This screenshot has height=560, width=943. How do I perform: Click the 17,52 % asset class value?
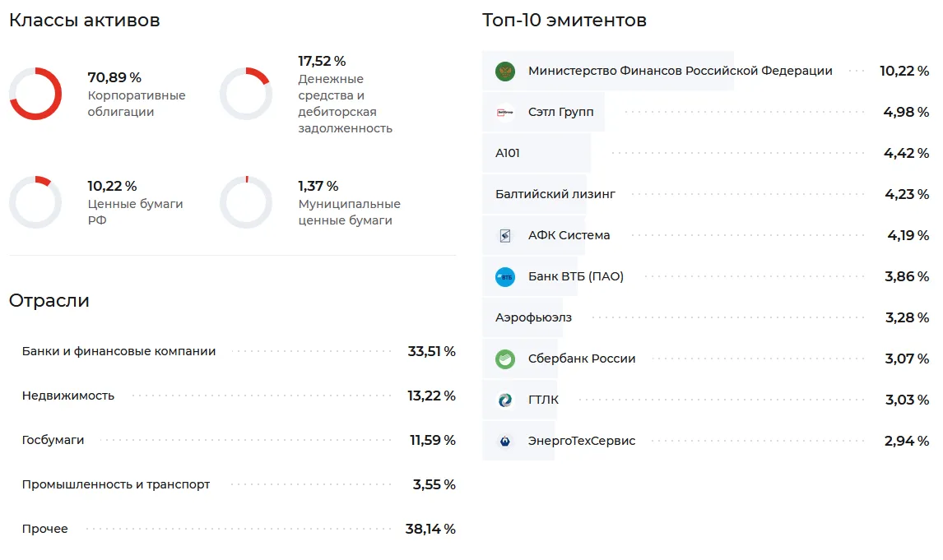coord(322,62)
